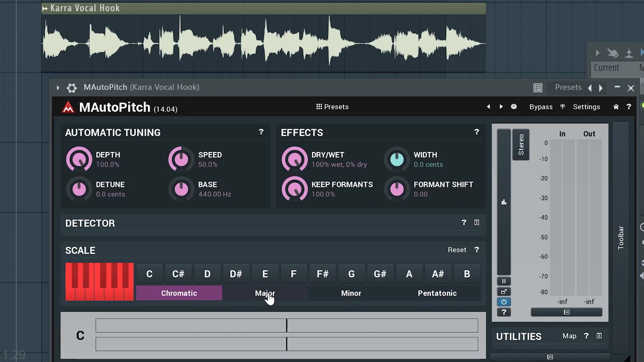The image size is (644, 362).
Task: Load previous MAutoPitch preset
Action: (x=488, y=107)
